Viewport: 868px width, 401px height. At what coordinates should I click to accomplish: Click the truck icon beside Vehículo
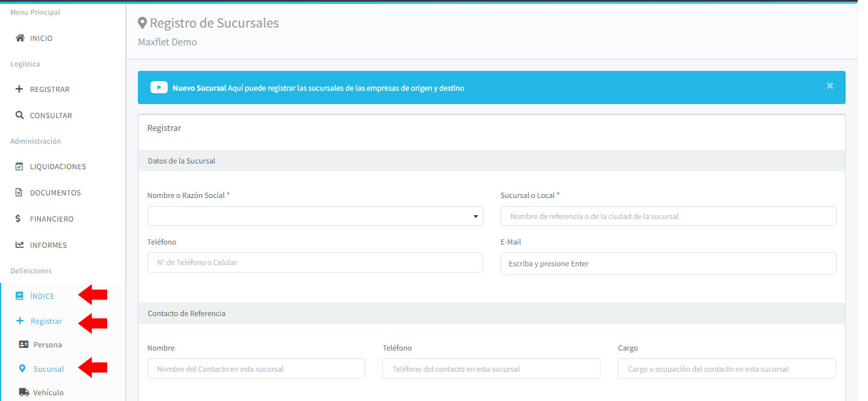click(24, 393)
